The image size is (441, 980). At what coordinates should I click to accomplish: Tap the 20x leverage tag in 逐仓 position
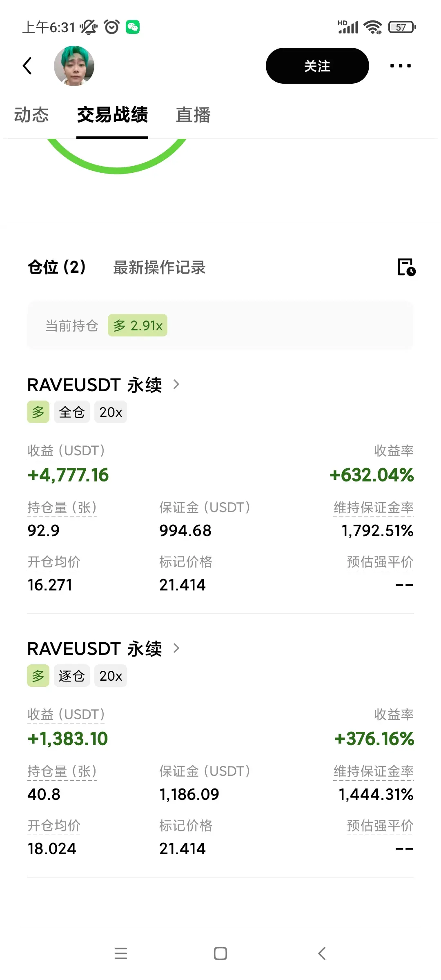111,676
